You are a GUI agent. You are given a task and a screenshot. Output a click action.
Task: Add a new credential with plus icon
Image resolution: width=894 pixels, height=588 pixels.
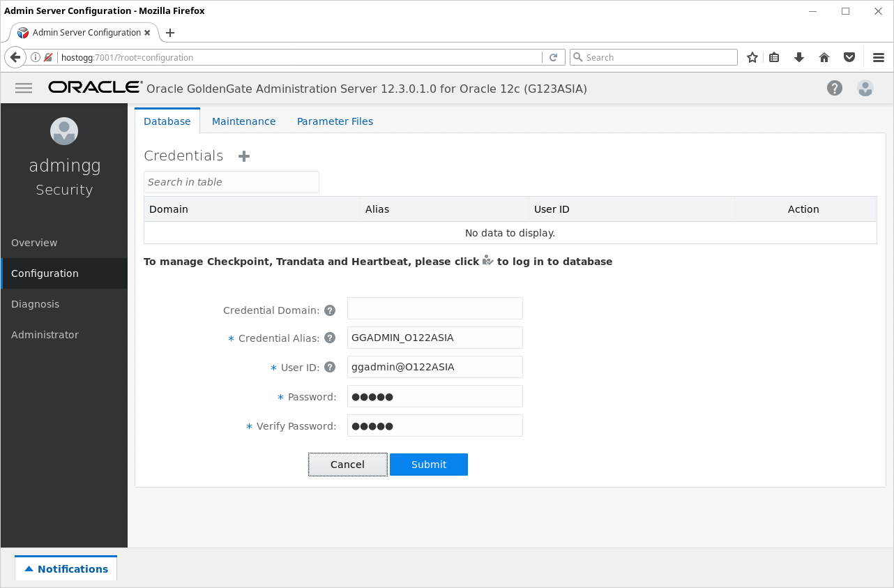click(x=244, y=156)
